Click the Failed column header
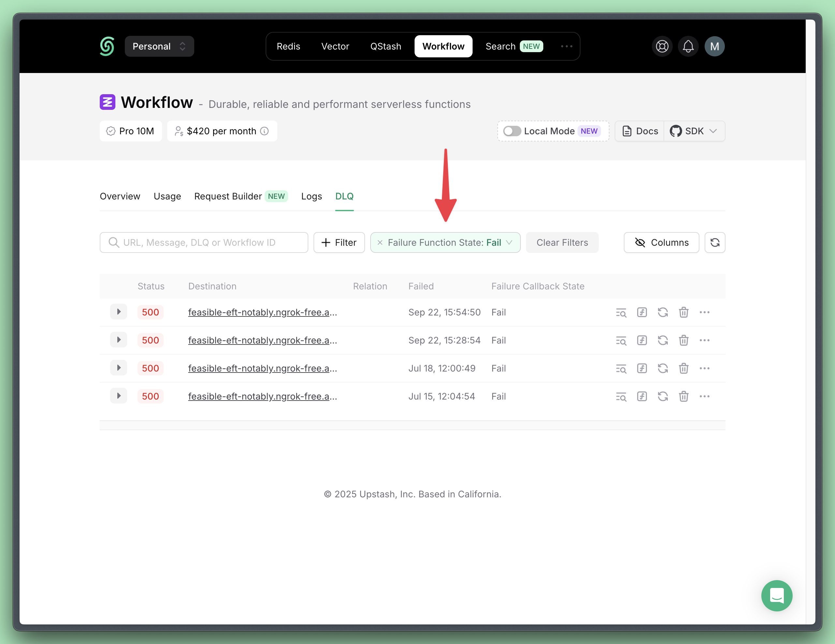Image resolution: width=835 pixels, height=644 pixels. tap(420, 286)
